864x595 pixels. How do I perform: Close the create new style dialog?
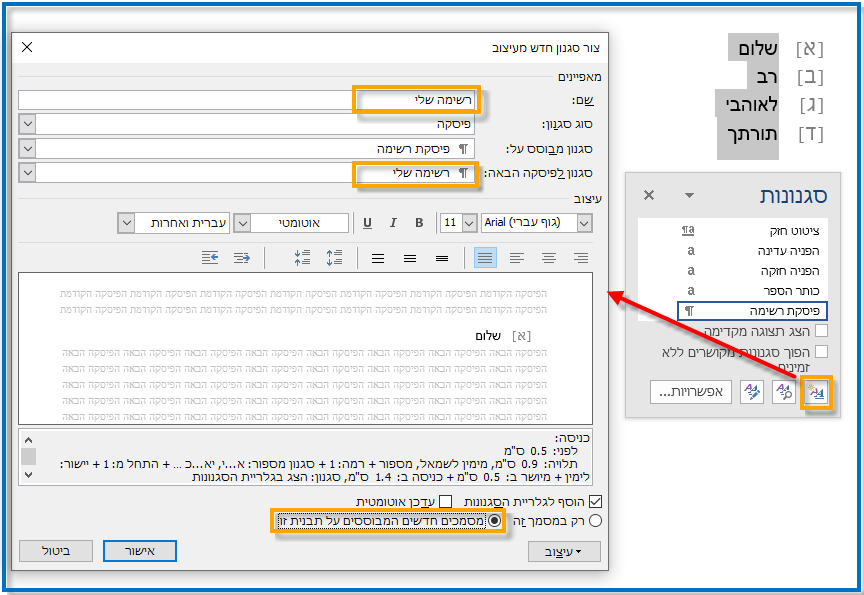27,47
